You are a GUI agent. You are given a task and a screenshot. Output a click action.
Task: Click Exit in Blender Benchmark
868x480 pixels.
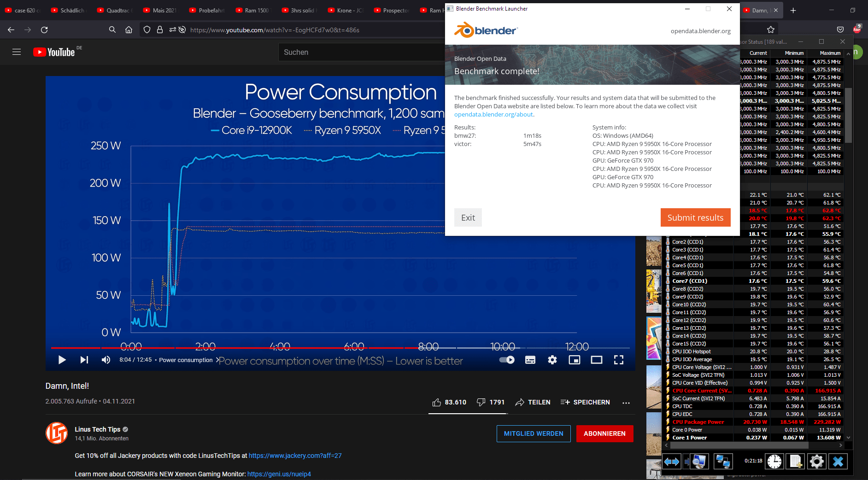click(468, 217)
